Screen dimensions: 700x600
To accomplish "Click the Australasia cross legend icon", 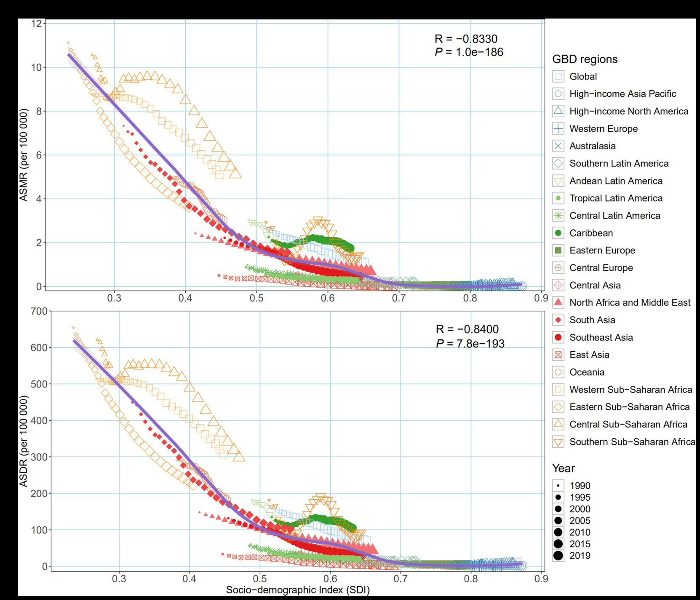I will point(558,146).
